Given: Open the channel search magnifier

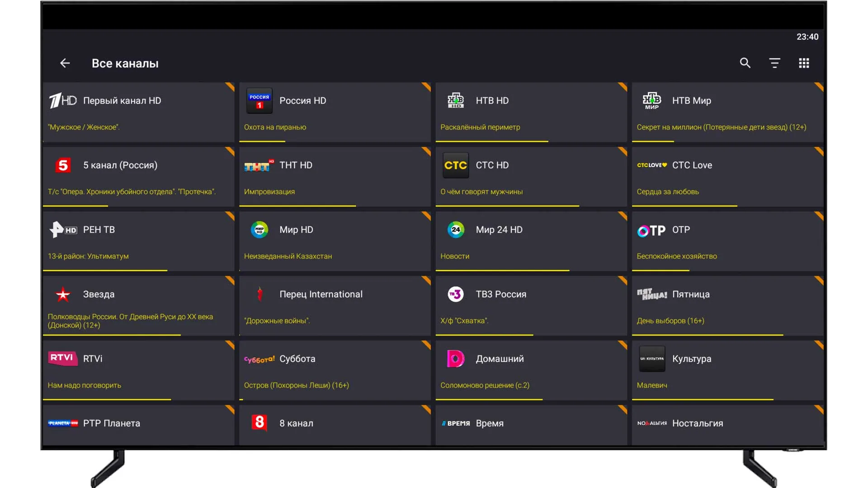Looking at the screenshot, I should [745, 63].
